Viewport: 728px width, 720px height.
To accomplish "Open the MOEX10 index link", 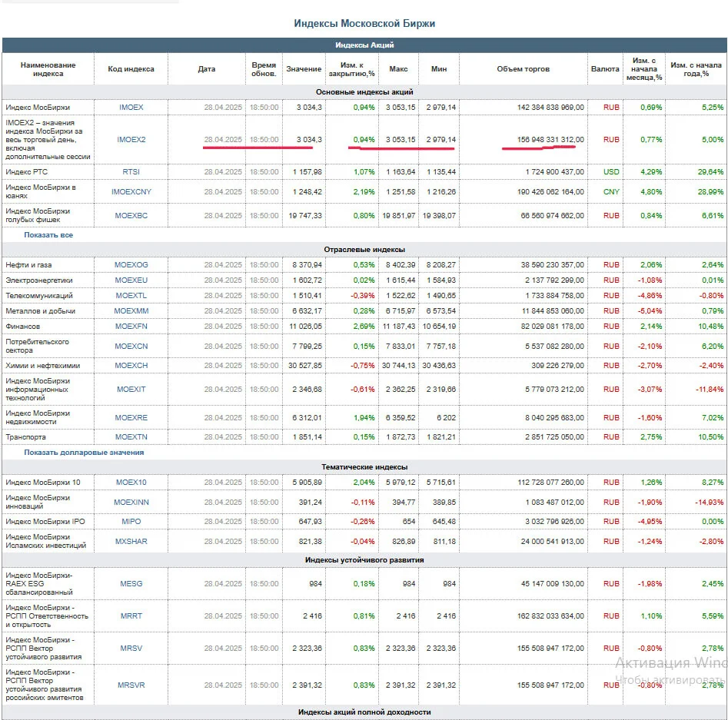I will 131,483.
